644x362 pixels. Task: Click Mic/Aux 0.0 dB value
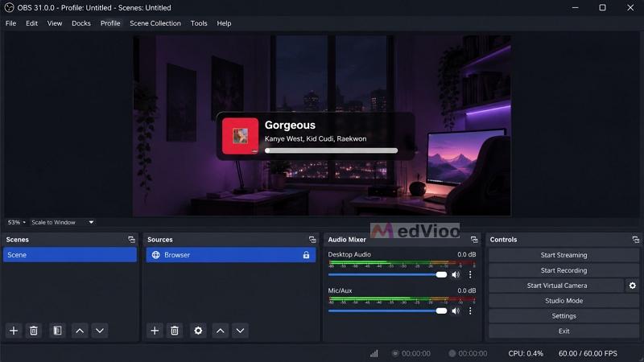(467, 290)
